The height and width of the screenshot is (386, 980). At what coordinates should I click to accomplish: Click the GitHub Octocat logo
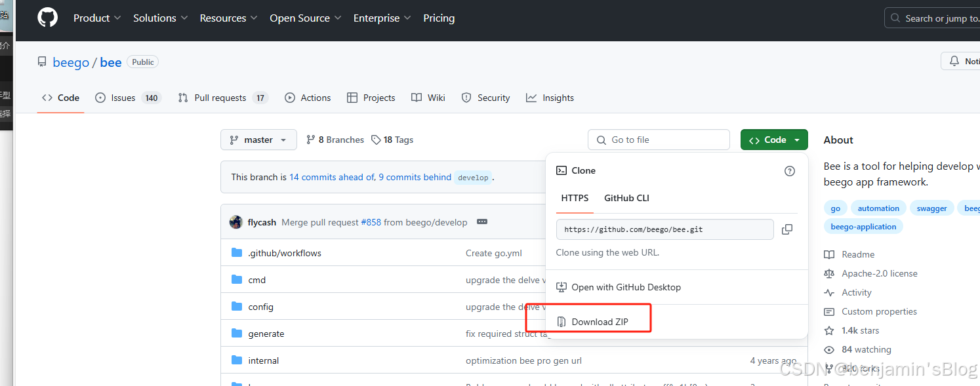click(47, 18)
